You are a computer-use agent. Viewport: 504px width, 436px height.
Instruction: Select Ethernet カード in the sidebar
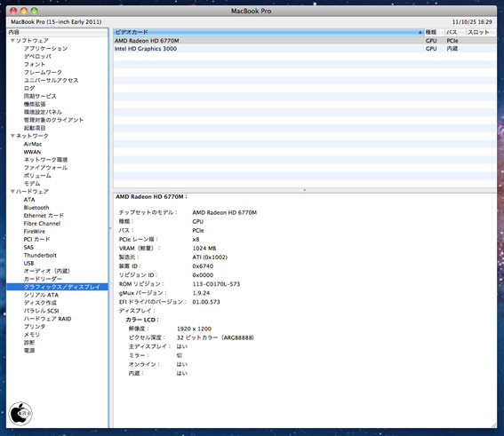tap(44, 216)
